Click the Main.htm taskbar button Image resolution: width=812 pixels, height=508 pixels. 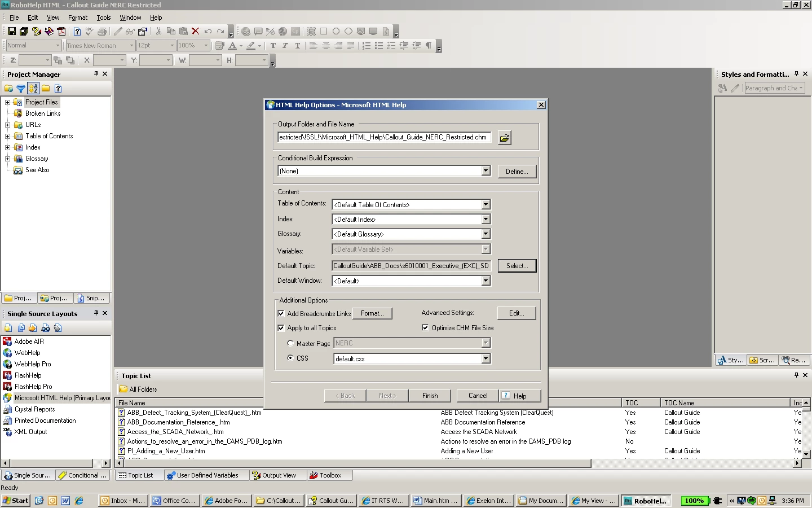point(435,501)
